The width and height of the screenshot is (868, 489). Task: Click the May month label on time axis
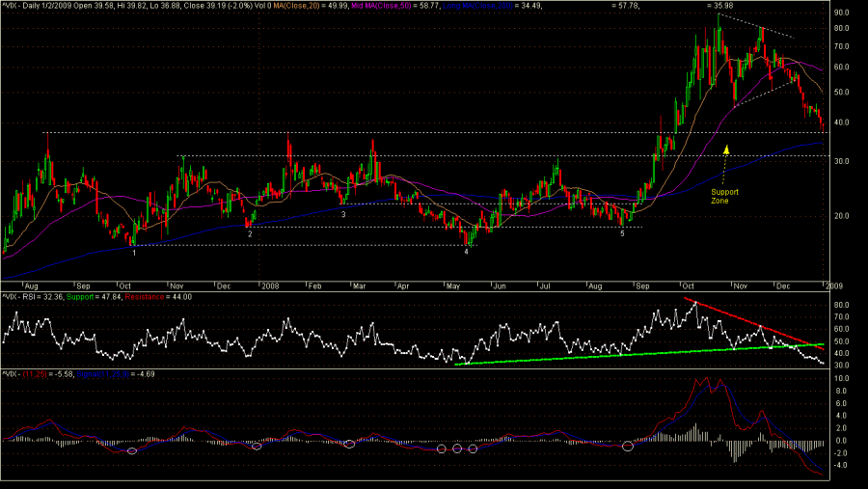click(453, 286)
